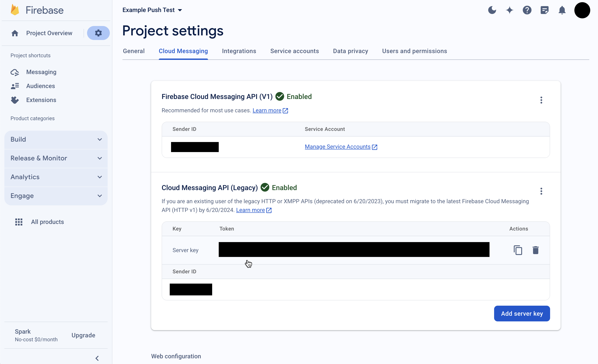
Task: Open the notifications bell
Action: click(x=562, y=10)
